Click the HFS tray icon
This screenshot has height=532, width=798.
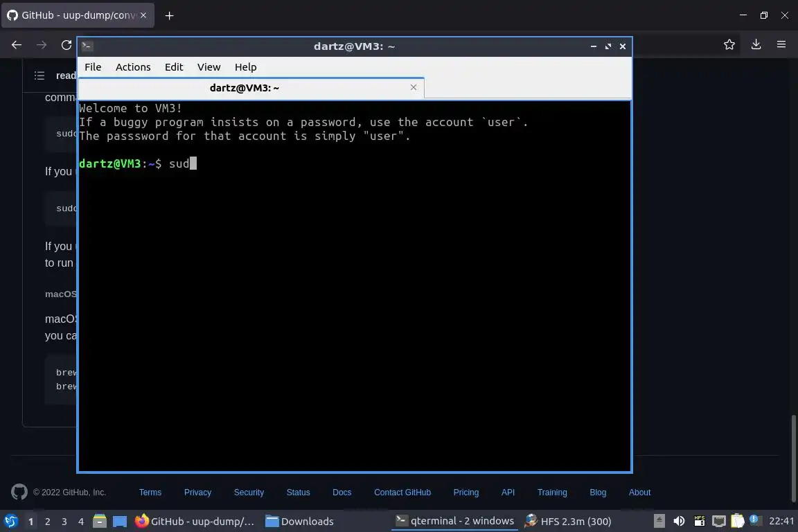(699, 521)
